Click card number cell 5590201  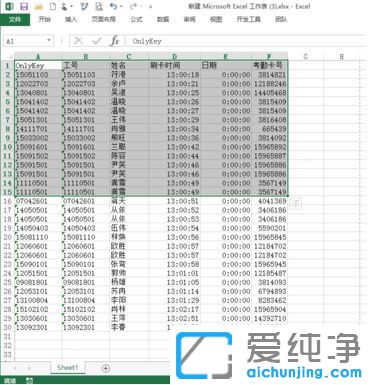click(269, 228)
